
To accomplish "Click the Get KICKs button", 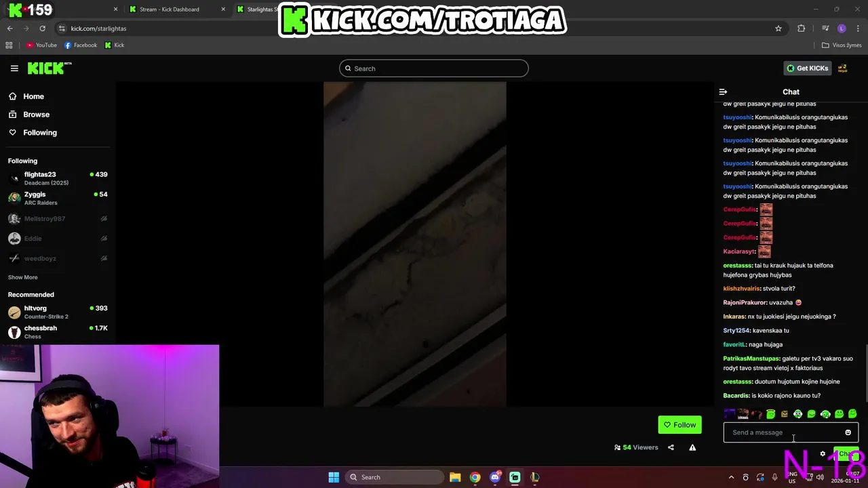I will [x=808, y=68].
